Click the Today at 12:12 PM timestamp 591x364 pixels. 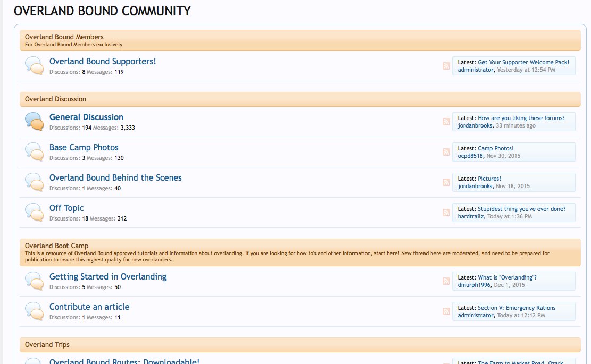click(x=521, y=316)
